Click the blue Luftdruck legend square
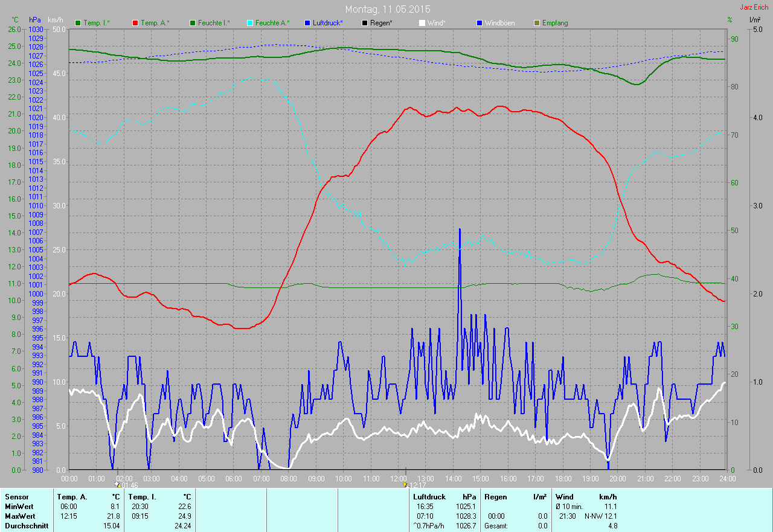The width and height of the screenshot is (773, 532). [307, 23]
